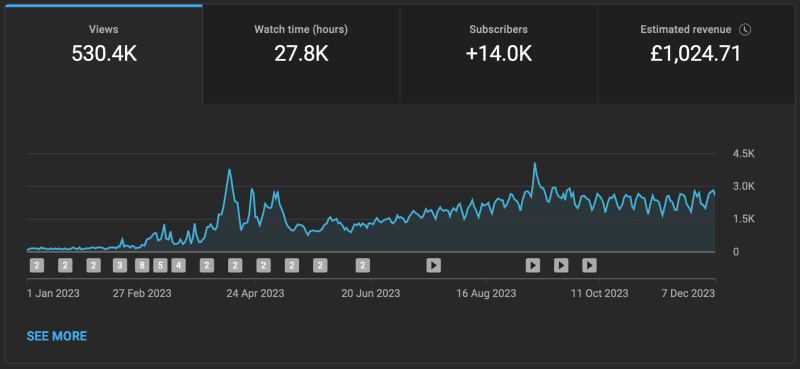
Task: Open last '2' marker just before 20 Jun 2023
Action: point(363,265)
